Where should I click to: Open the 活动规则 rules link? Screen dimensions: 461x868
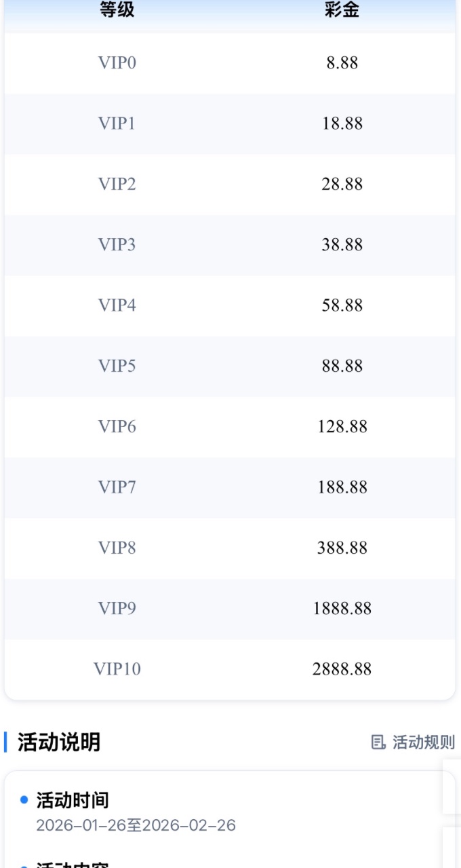(x=423, y=742)
